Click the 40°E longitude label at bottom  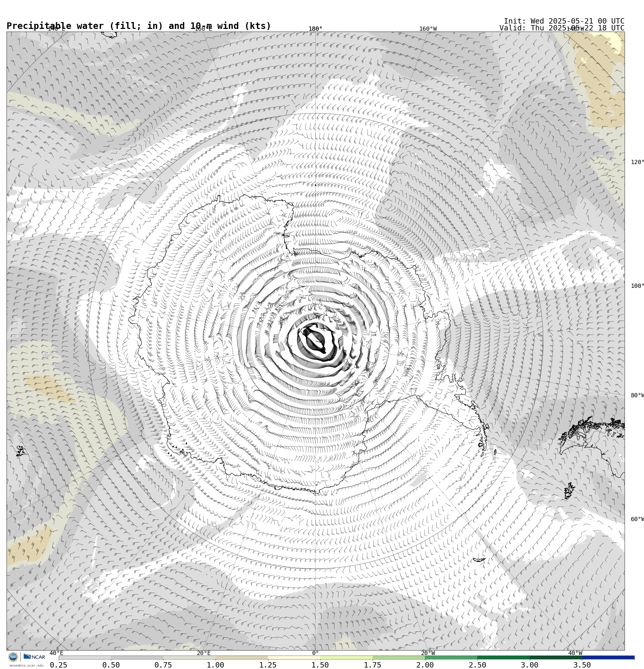tap(56, 653)
